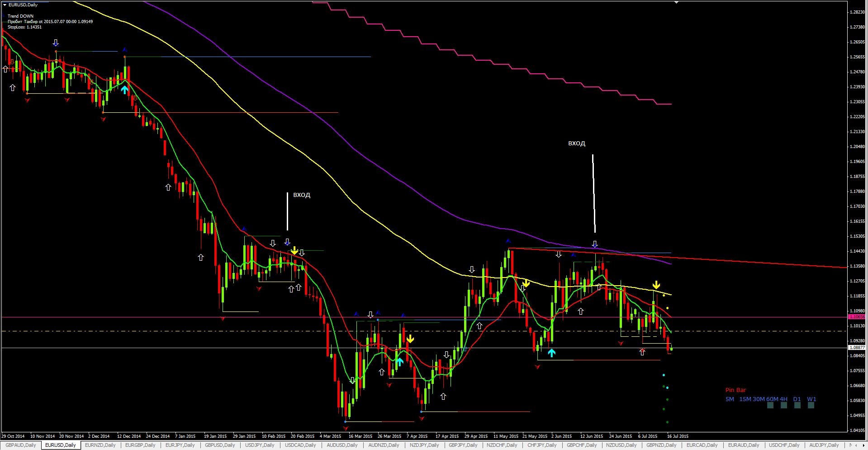This screenshot has width=868, height=450.
Task: Click the red Pin Bar indicator label
Action: pos(735,390)
